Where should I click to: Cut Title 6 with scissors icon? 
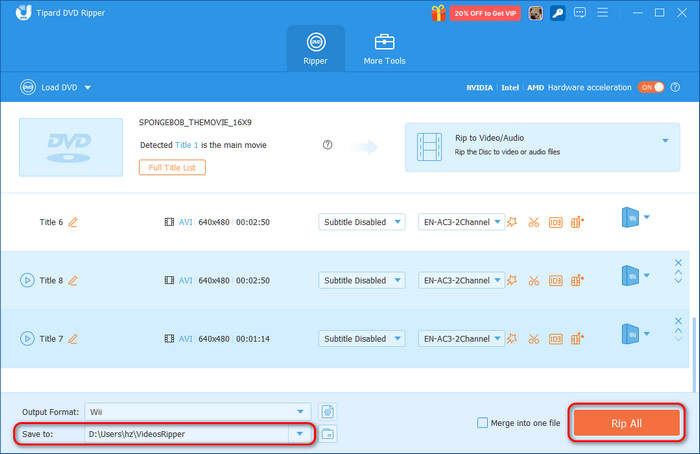pos(534,222)
